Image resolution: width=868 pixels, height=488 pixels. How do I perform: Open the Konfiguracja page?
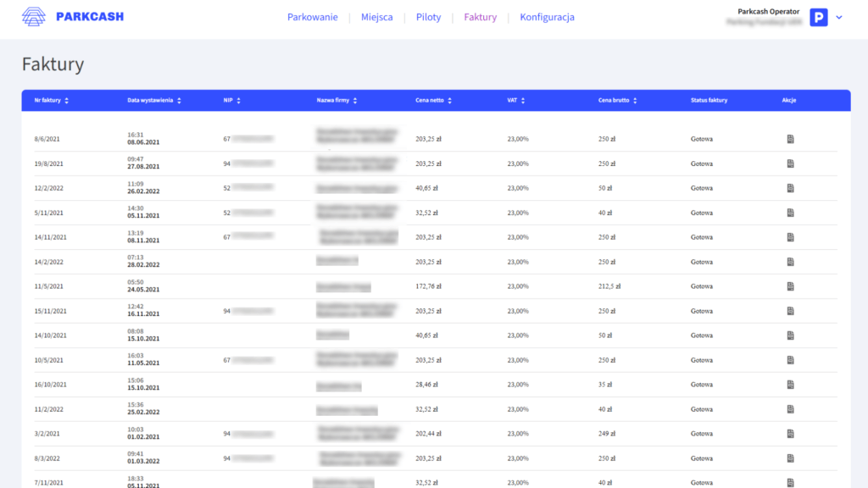click(x=547, y=17)
